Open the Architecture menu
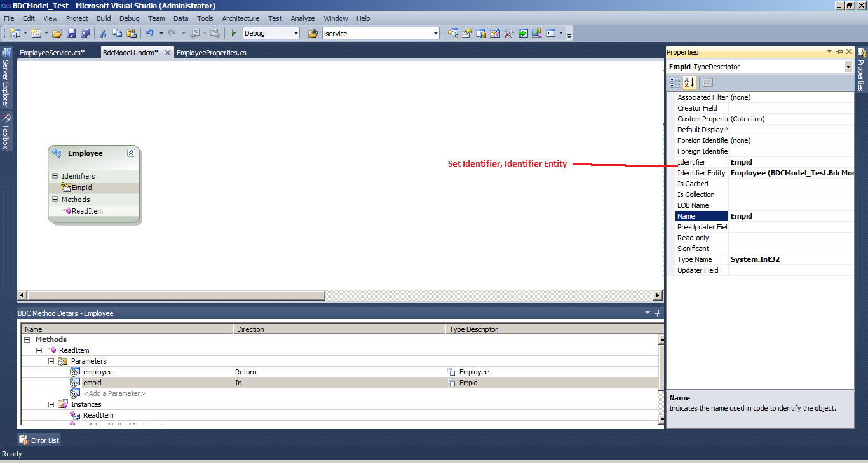Viewport: 868px width, 464px height. pyautogui.click(x=241, y=18)
